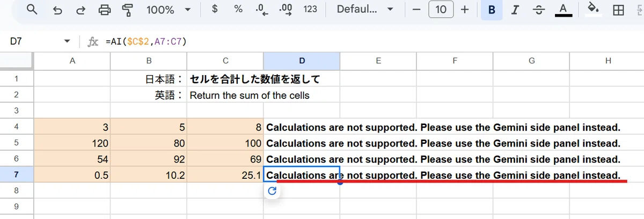Open the 123 number format menu
Screen dimensions: 644x219
(x=310, y=9)
